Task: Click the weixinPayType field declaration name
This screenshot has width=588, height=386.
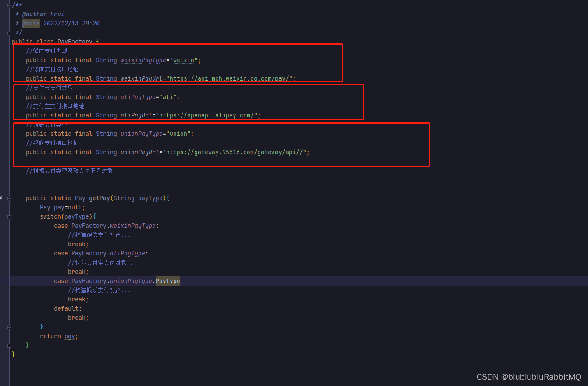Action: (143, 60)
